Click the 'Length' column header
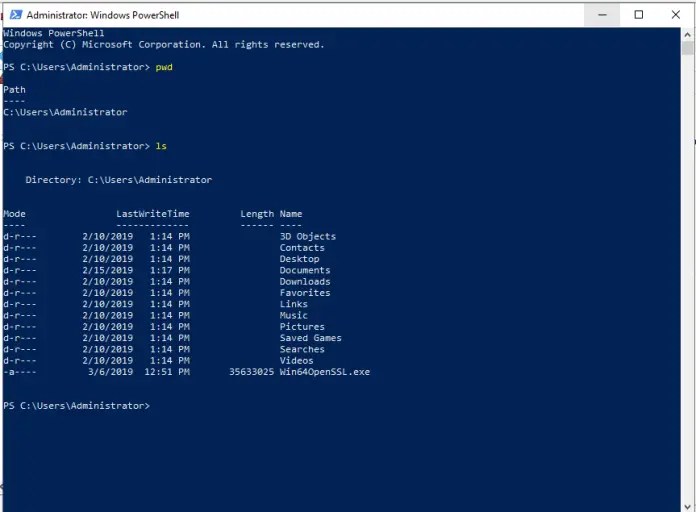The height and width of the screenshot is (512, 696). pyautogui.click(x=257, y=214)
